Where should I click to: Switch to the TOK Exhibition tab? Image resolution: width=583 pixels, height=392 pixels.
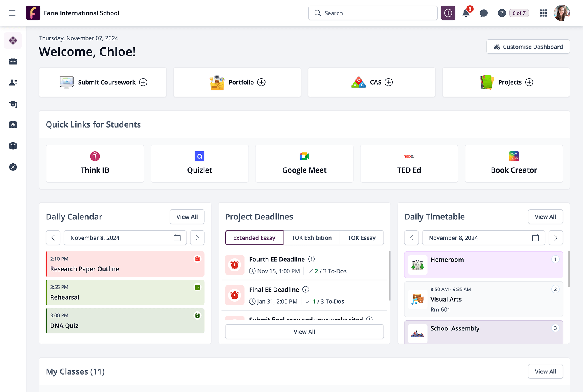[x=311, y=238]
